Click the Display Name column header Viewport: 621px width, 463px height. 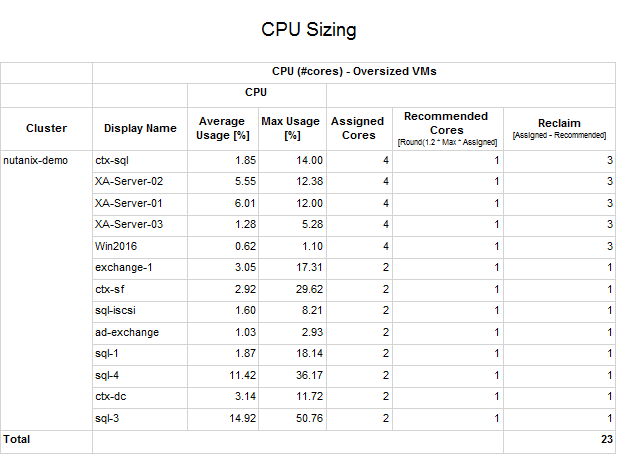140,128
